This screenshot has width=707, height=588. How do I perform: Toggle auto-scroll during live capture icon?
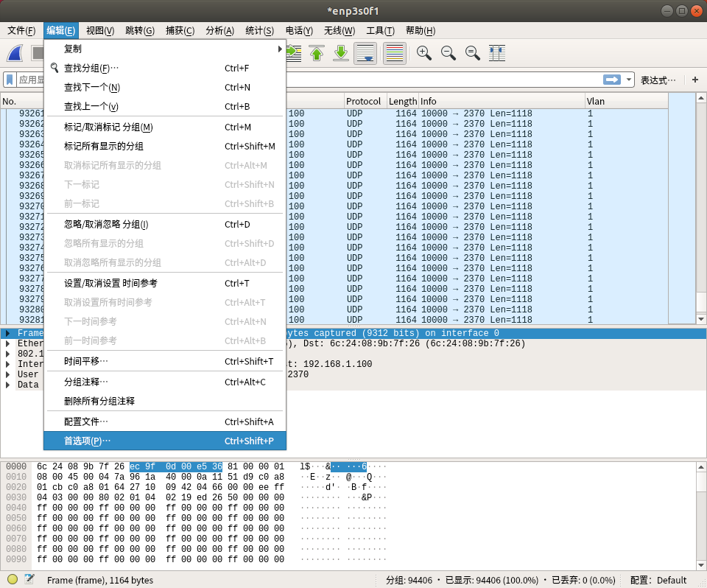click(365, 53)
